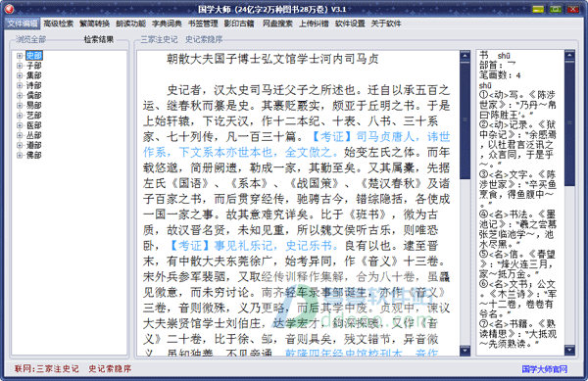
Task: Open the 影印古籍 menu
Action: (239, 24)
